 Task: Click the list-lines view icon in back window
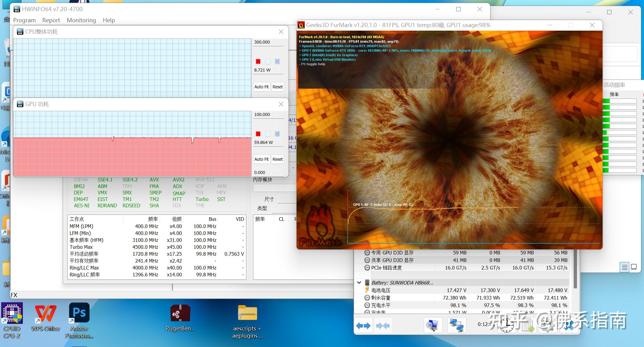[x=624, y=267]
